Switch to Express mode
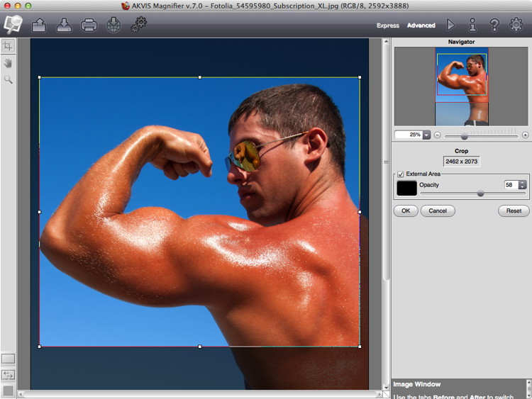The image size is (532, 399). pyautogui.click(x=387, y=26)
